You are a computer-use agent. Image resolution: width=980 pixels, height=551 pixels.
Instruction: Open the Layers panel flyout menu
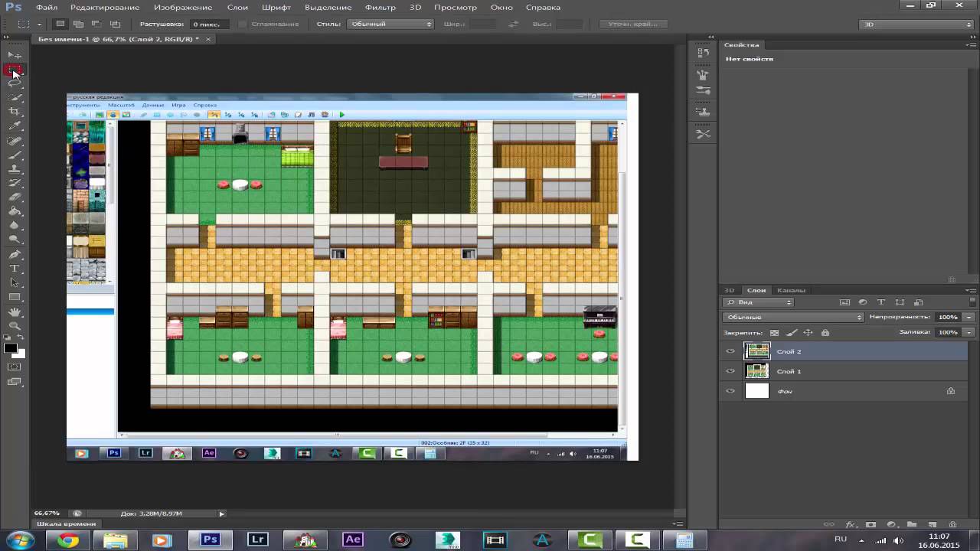coord(971,291)
